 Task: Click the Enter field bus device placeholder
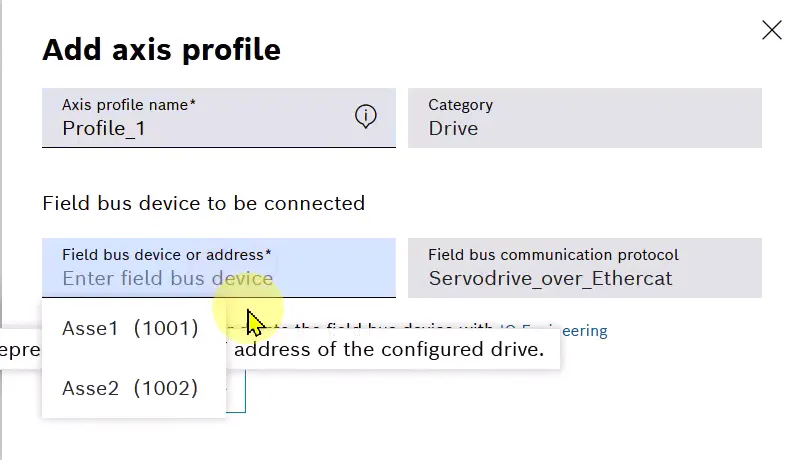pyautogui.click(x=168, y=279)
